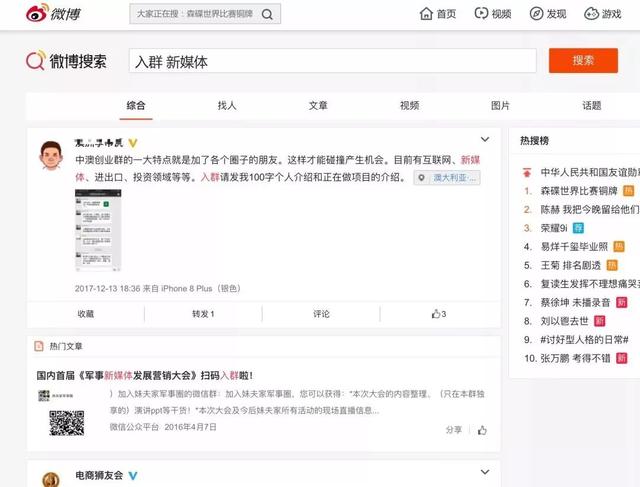Click 评论 on the first post
This screenshot has width=640, height=487.
coord(321,314)
